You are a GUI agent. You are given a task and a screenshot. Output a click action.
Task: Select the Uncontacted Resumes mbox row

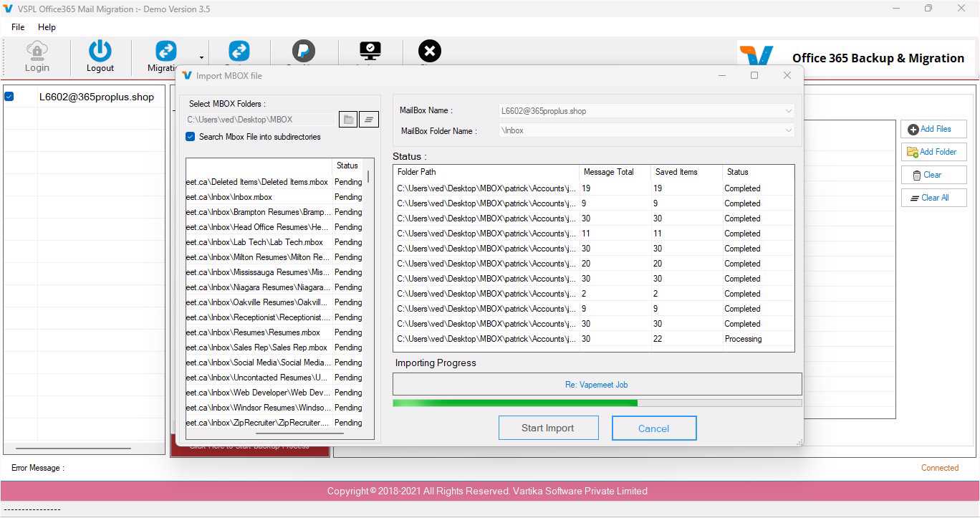tap(275, 378)
